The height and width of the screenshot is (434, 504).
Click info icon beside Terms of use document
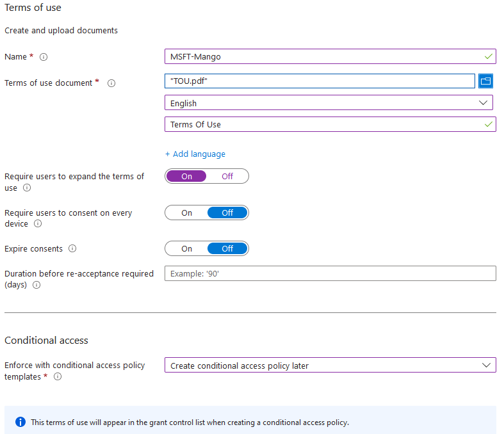[111, 83]
